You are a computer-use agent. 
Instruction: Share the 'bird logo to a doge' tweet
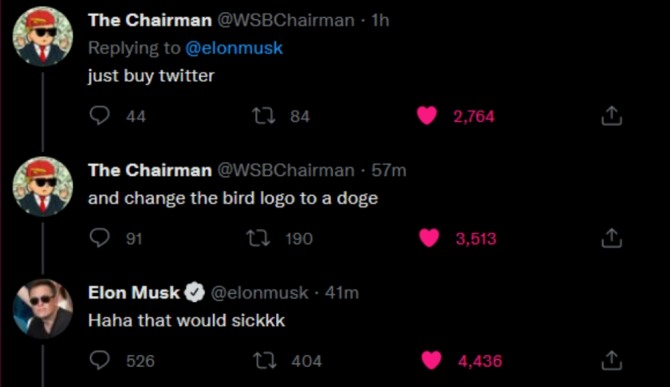[611, 238]
